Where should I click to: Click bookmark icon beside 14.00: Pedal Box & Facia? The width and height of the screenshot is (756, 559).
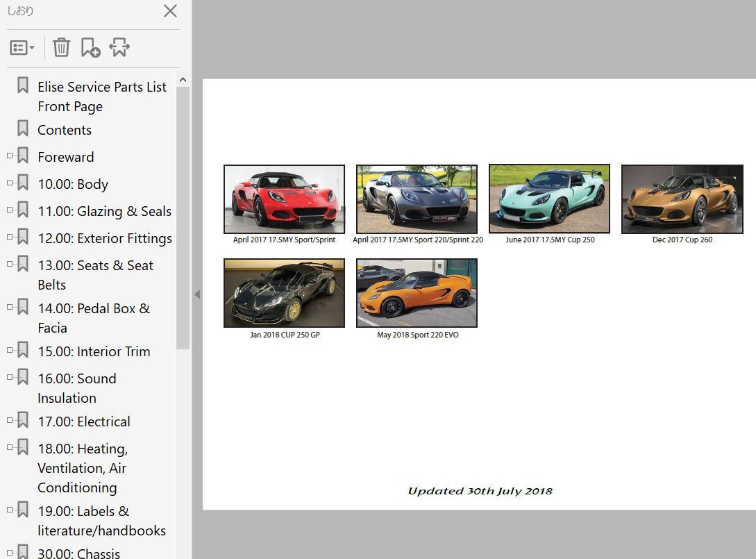[x=23, y=306]
